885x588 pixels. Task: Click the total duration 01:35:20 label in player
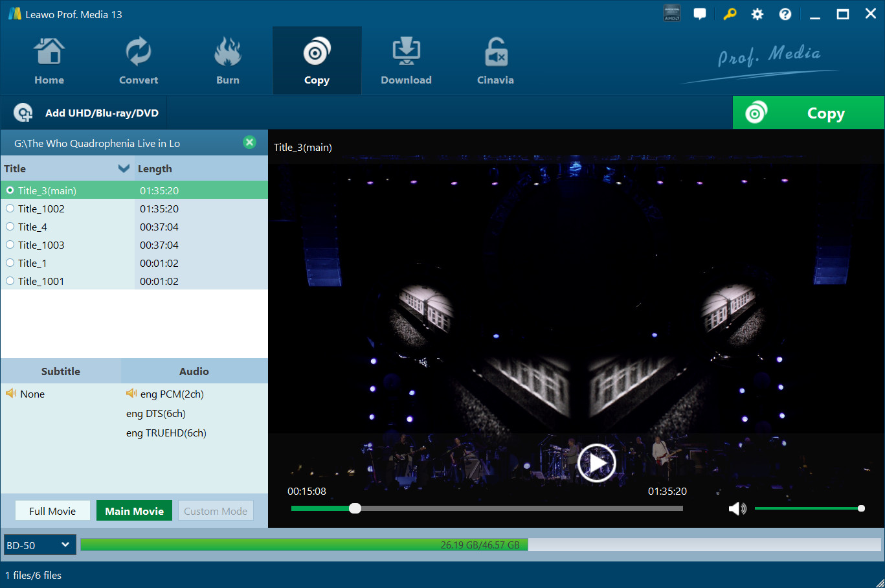[x=667, y=491]
